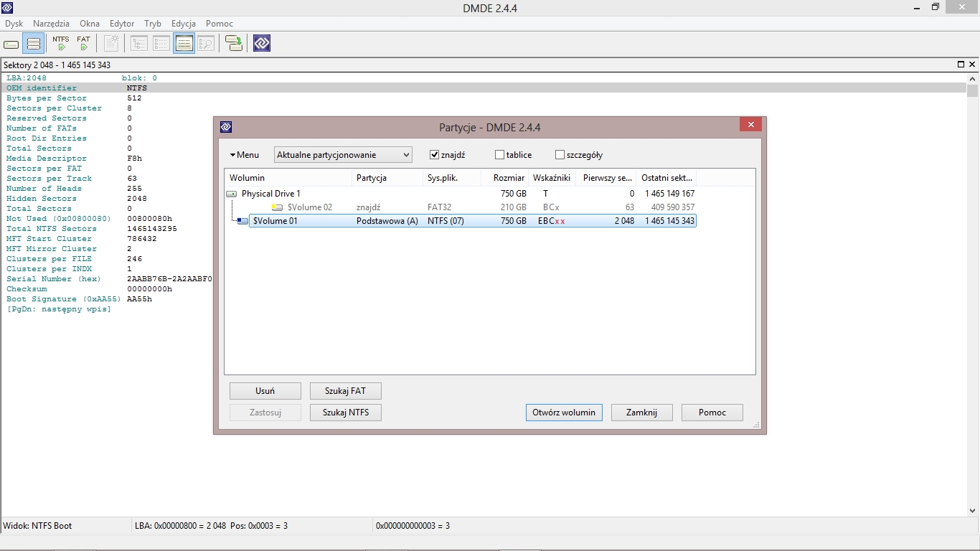Click the highlighted editor view toolbar icon

click(184, 44)
